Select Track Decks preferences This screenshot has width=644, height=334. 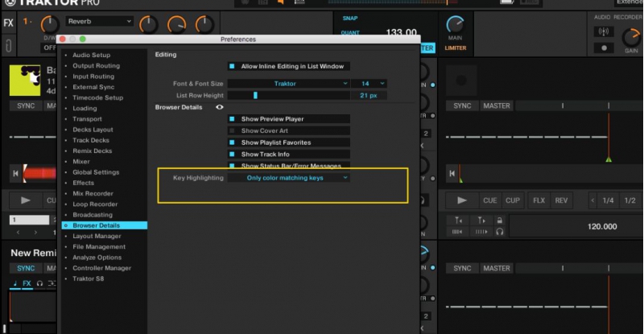tap(91, 141)
